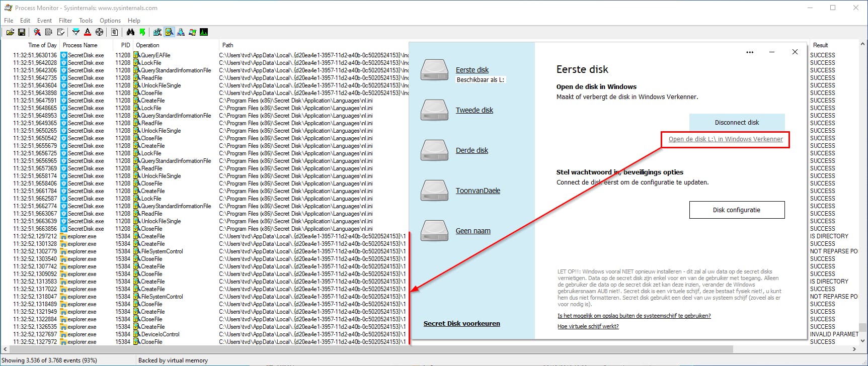Select the Geen naam disk link

pyautogui.click(x=473, y=231)
